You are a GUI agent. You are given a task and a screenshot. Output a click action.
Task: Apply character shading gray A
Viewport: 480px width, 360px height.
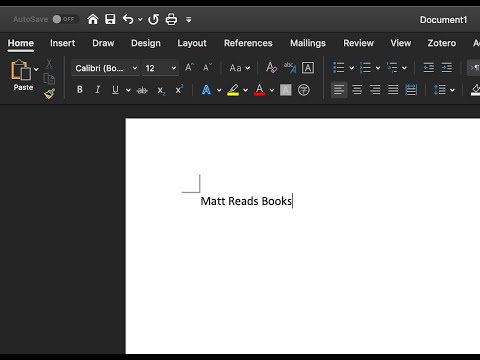286,90
